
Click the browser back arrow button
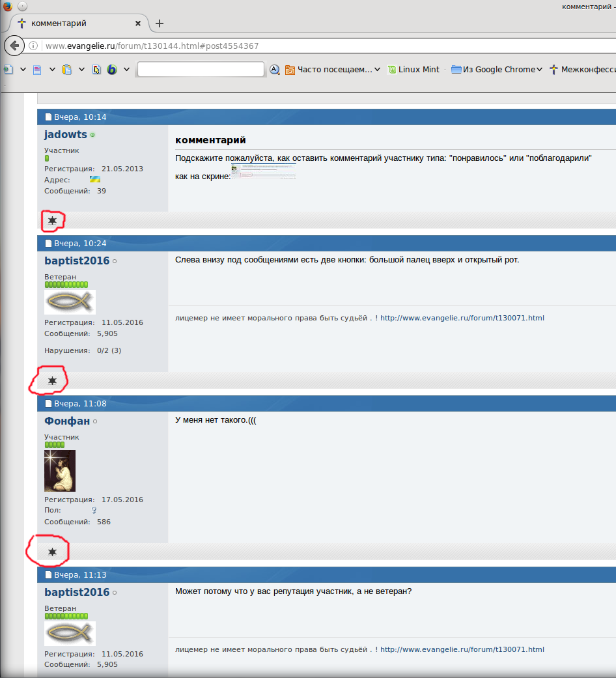tap(14, 46)
